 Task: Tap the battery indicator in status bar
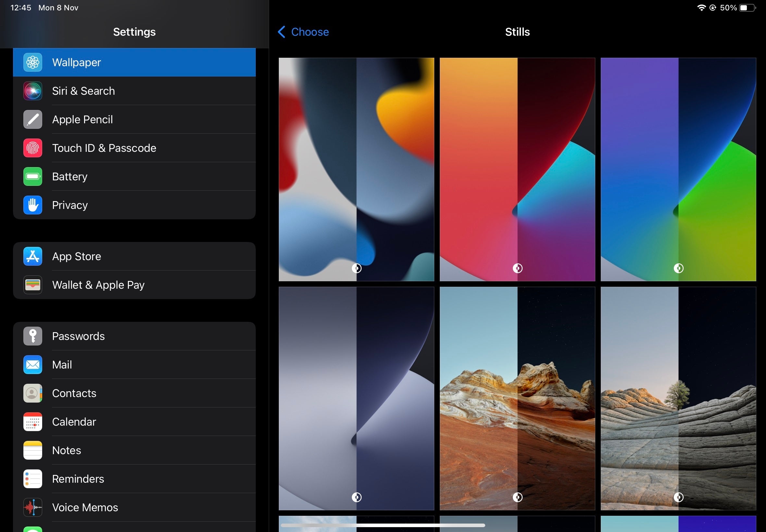coord(747,8)
